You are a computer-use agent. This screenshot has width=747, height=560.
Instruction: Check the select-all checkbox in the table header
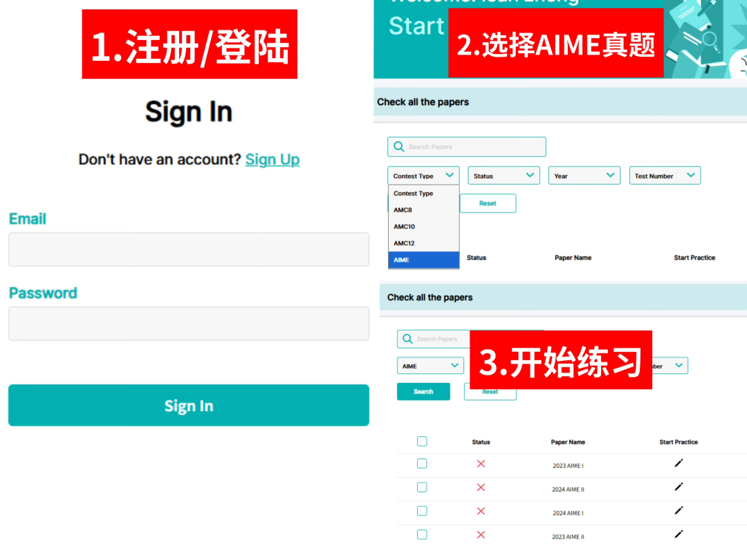(422, 441)
